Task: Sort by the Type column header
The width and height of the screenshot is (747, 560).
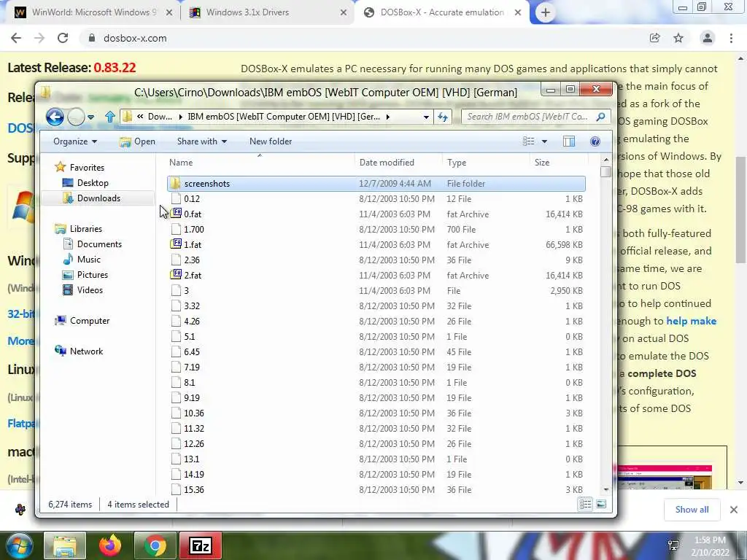Action: (486, 163)
